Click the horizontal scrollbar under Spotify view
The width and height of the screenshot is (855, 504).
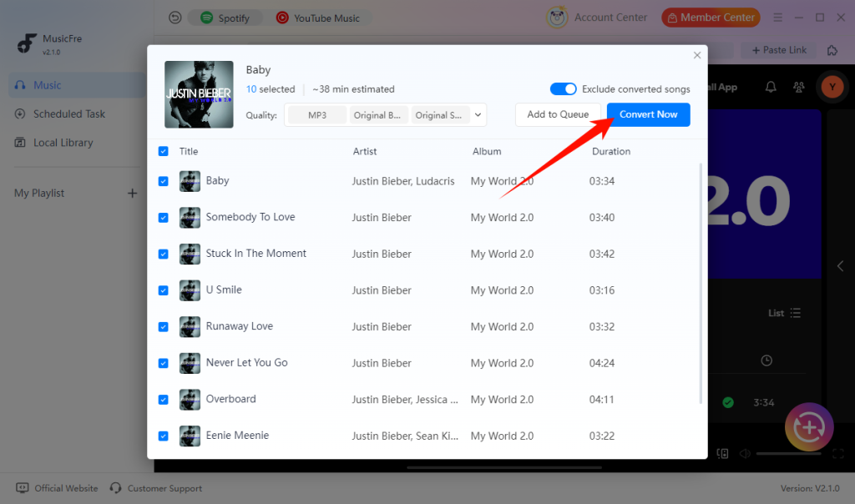[504, 467]
